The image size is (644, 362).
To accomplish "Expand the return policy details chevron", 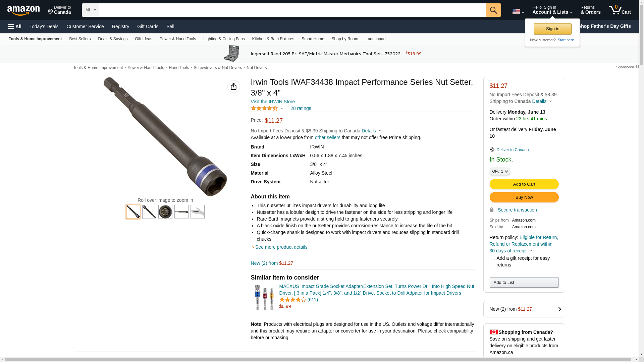I will tap(531, 251).
